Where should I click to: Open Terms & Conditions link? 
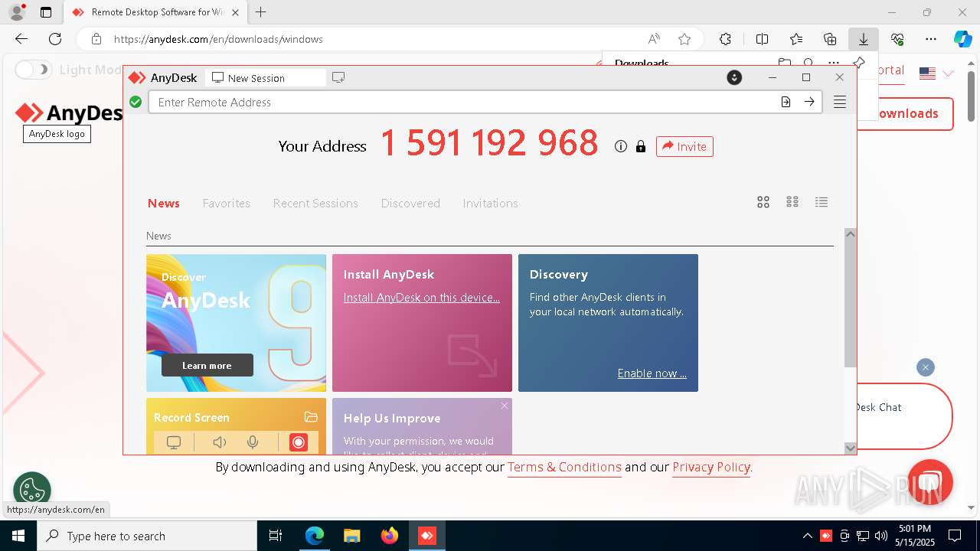tap(564, 467)
